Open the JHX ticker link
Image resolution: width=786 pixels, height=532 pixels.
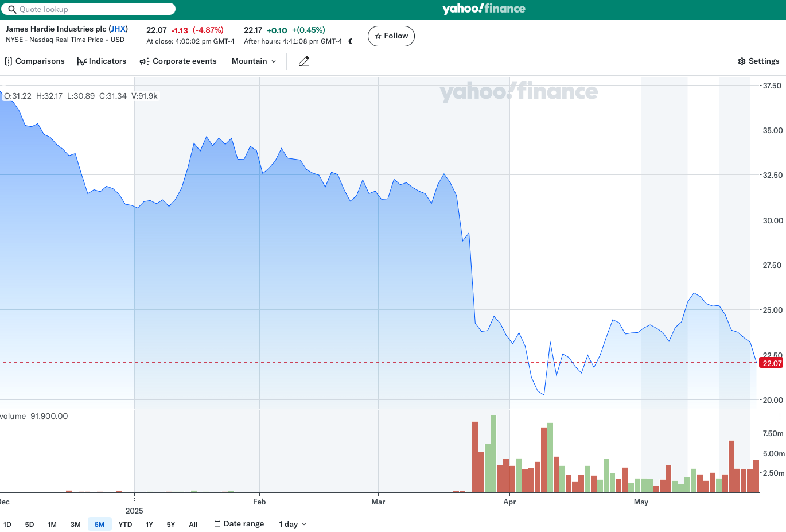point(118,29)
